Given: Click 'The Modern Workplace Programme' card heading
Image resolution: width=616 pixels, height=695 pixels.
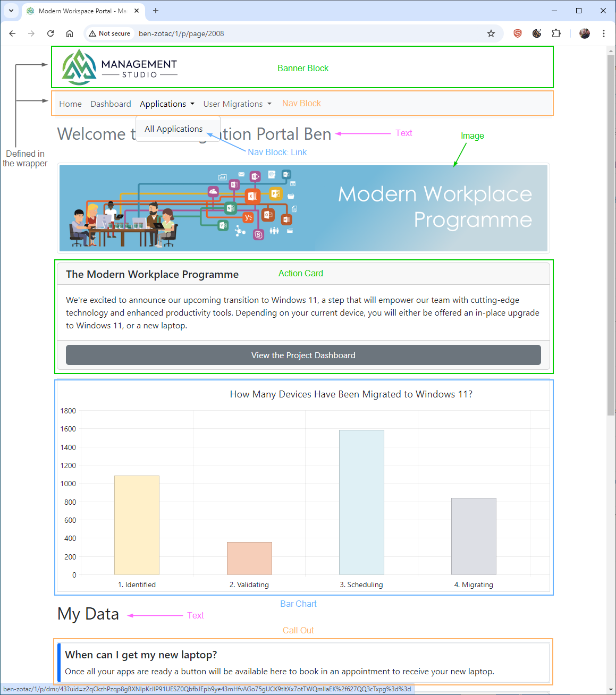Looking at the screenshot, I should 152,274.
